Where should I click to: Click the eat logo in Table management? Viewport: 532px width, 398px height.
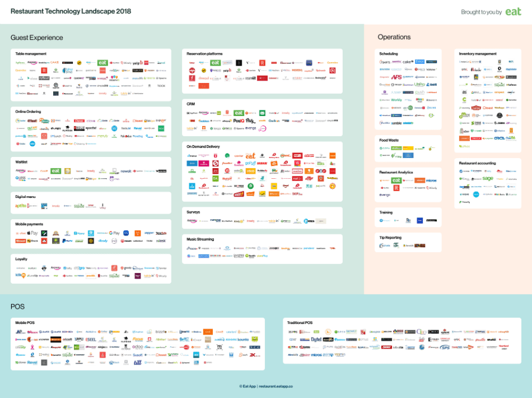pos(102,63)
